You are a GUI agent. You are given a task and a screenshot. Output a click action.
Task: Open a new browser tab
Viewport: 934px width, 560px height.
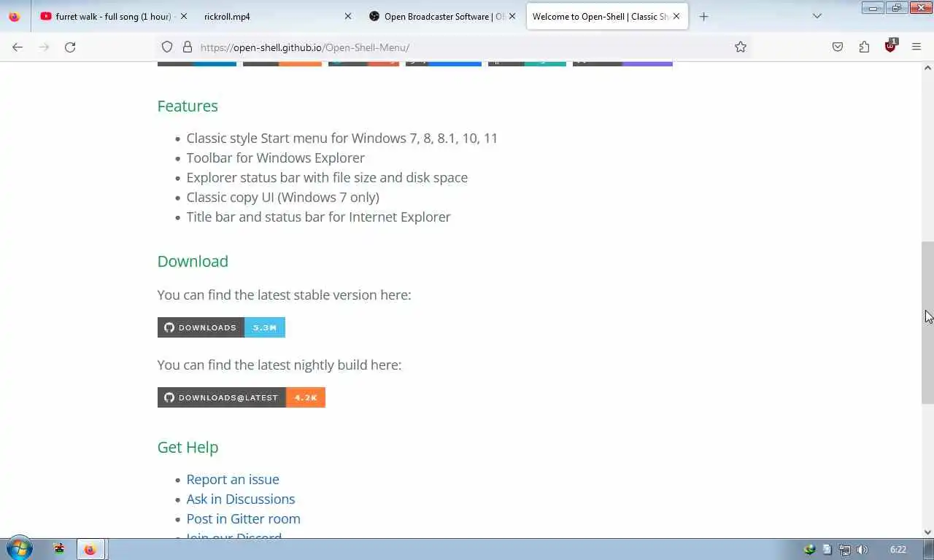click(x=703, y=16)
